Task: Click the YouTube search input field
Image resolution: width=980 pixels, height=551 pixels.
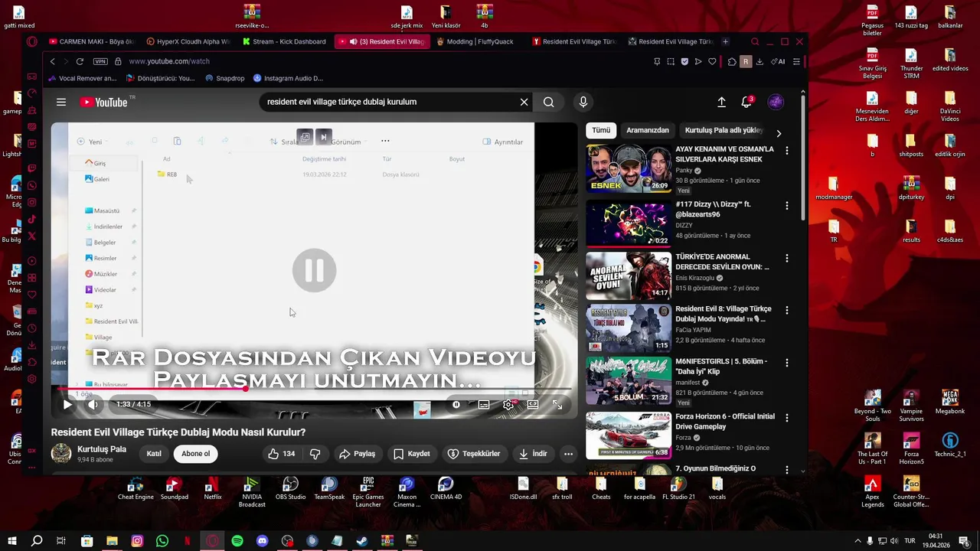Action: [389, 102]
